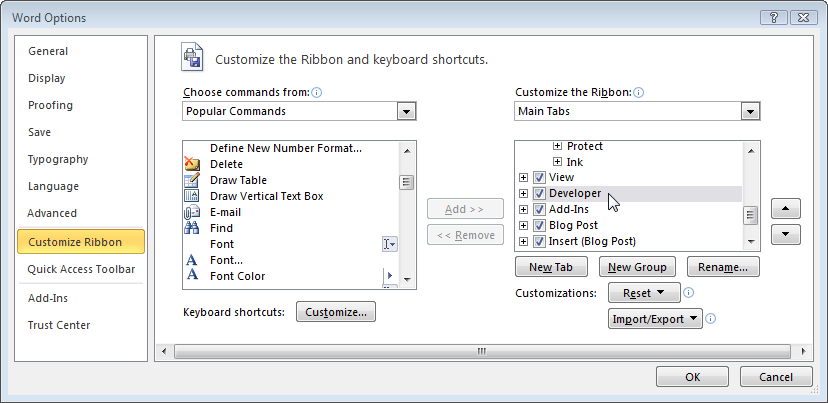The width and height of the screenshot is (828, 403).
Task: Click the Draw Table command icon
Action: pos(192,180)
